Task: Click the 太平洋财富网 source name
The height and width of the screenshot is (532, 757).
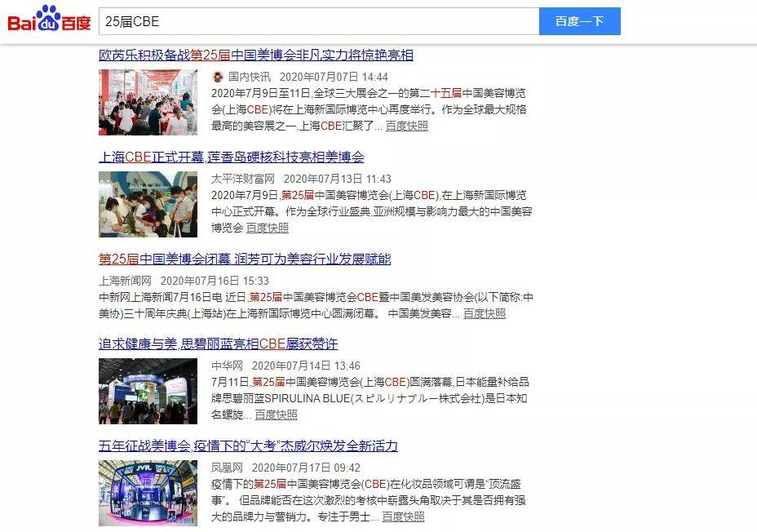Action: [x=243, y=179]
